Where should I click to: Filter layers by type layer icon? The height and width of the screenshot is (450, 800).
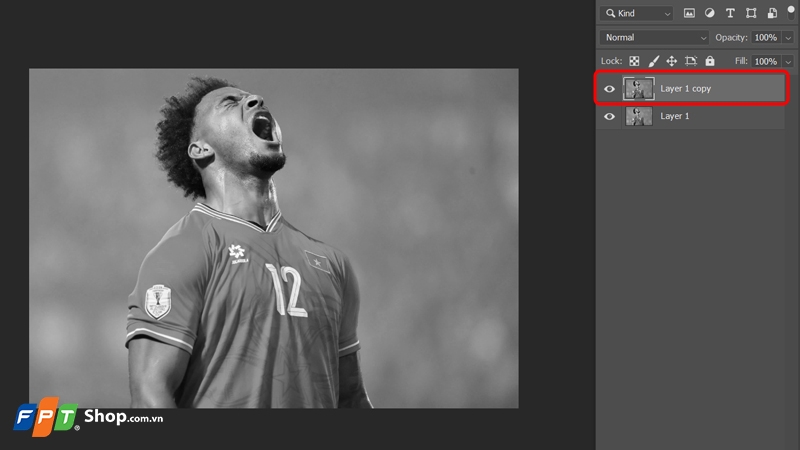pos(730,13)
